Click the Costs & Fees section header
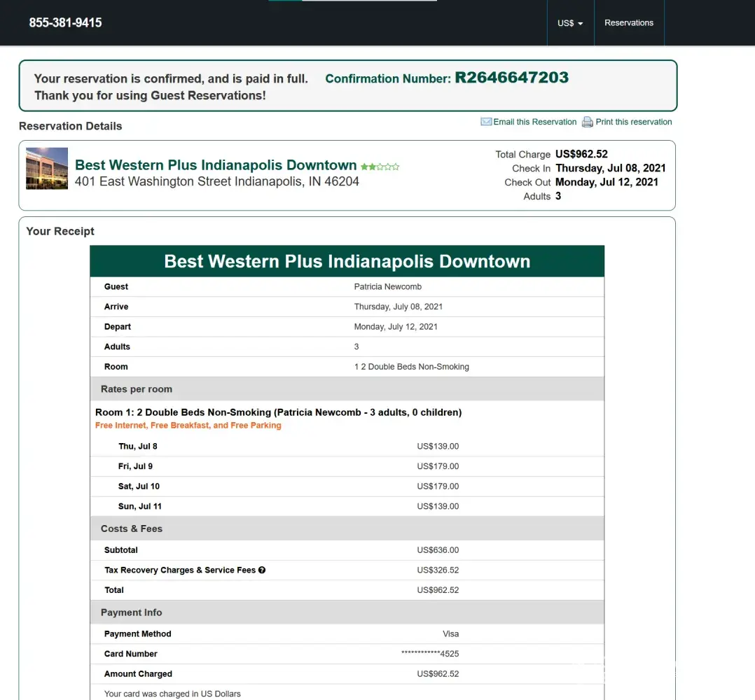The height and width of the screenshot is (700, 755). coord(132,528)
